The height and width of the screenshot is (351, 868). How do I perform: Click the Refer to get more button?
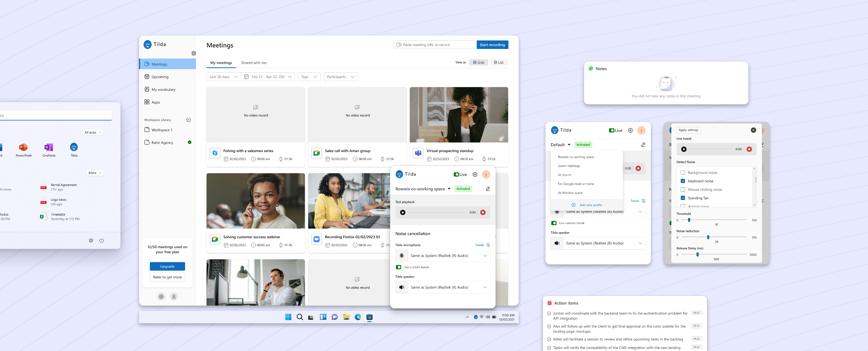point(167,277)
